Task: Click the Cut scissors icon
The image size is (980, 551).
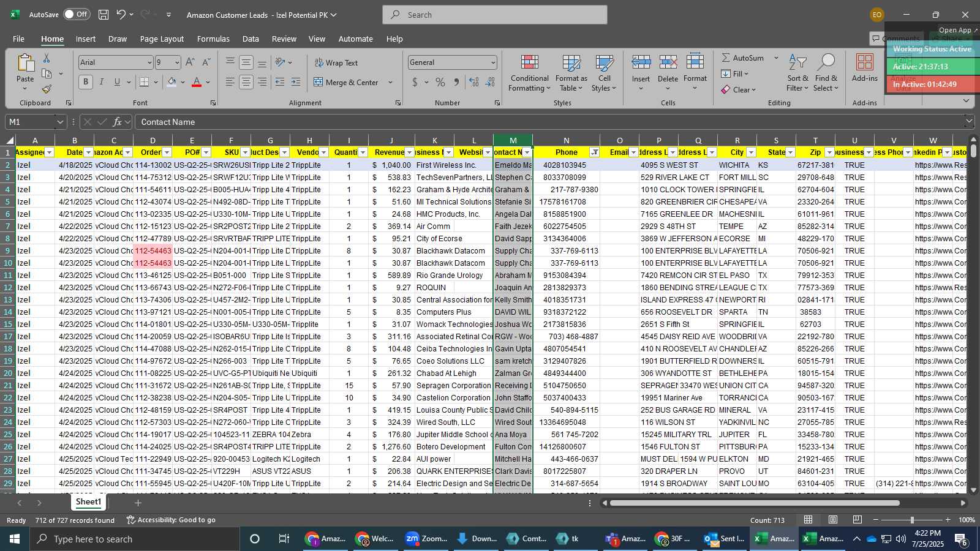Action: click(x=47, y=58)
